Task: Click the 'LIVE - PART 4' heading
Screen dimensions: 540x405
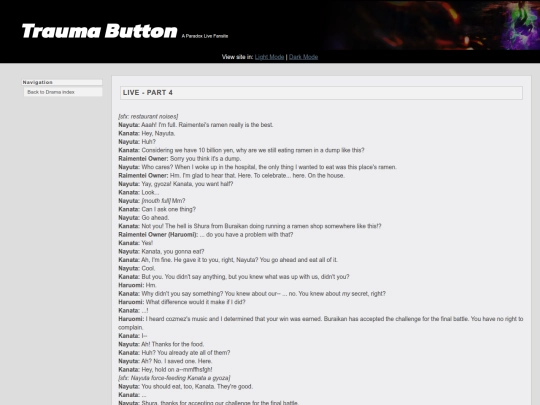Action: [321, 93]
